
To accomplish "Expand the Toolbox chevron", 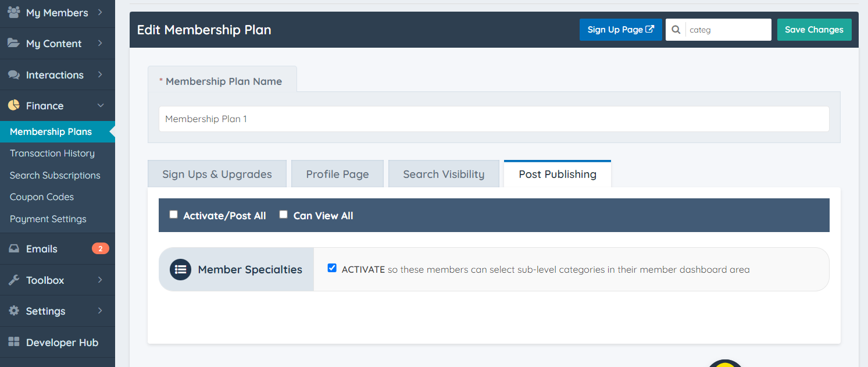I will click(100, 280).
